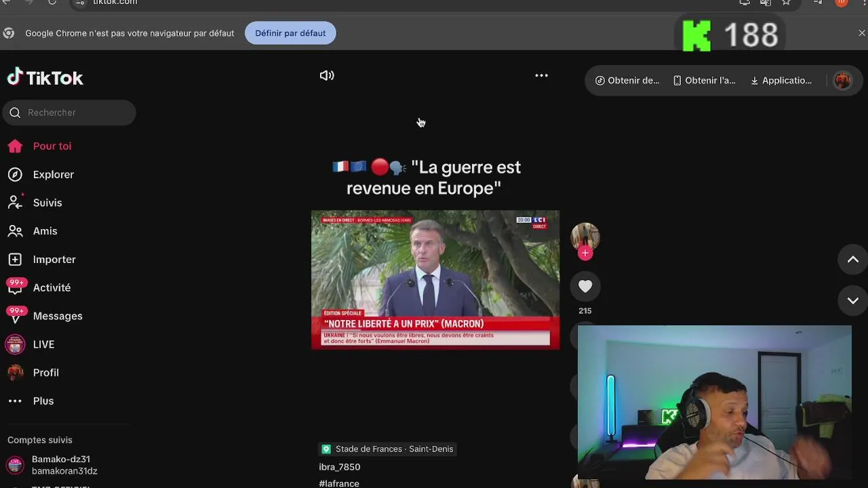Reload the page
Screen dimensions: 868x488
click(x=52, y=3)
